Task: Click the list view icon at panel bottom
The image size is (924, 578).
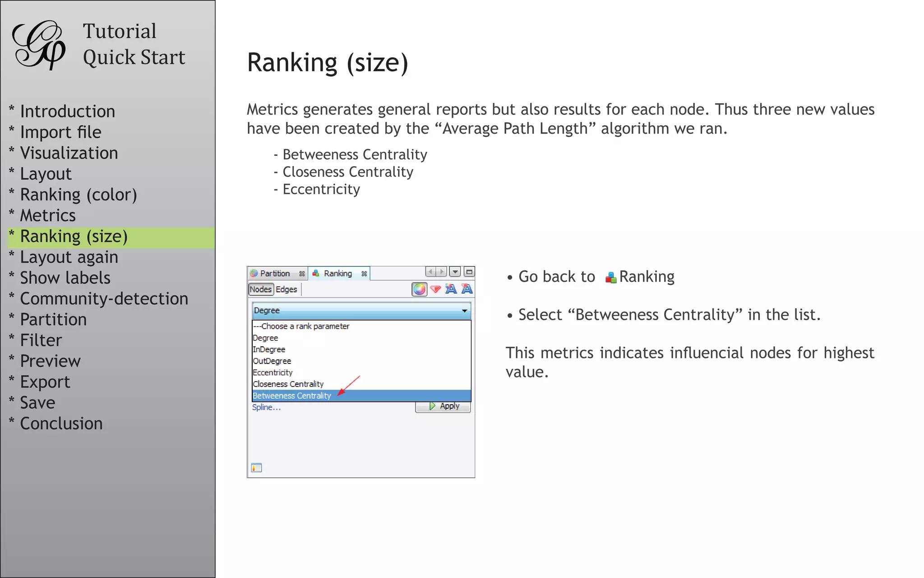Action: coord(257,468)
